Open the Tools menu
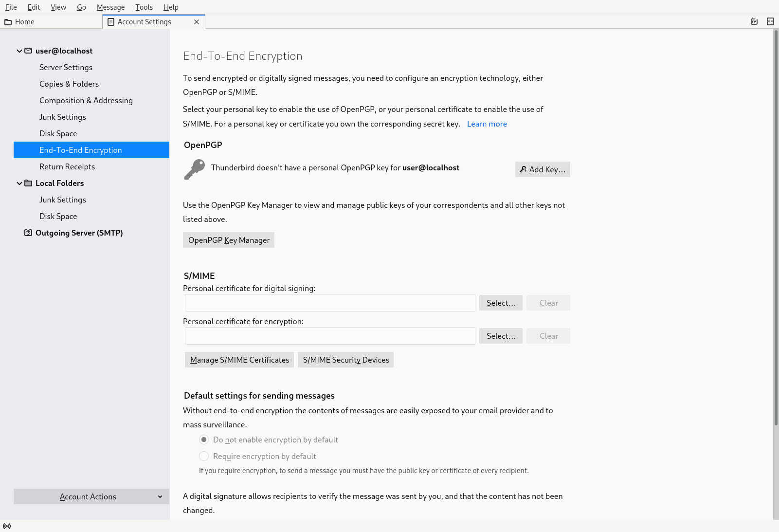 [144, 7]
